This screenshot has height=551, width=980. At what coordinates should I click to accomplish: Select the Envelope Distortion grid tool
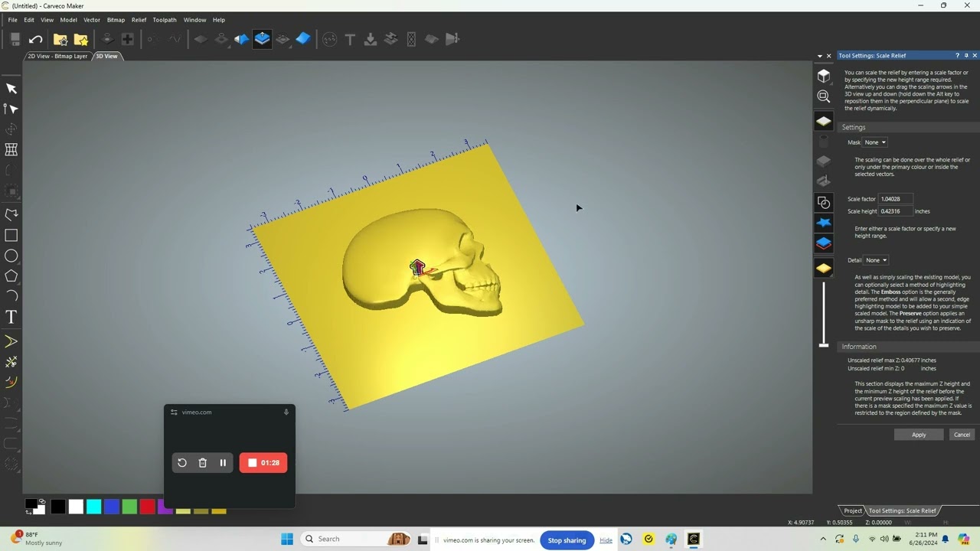click(11, 149)
